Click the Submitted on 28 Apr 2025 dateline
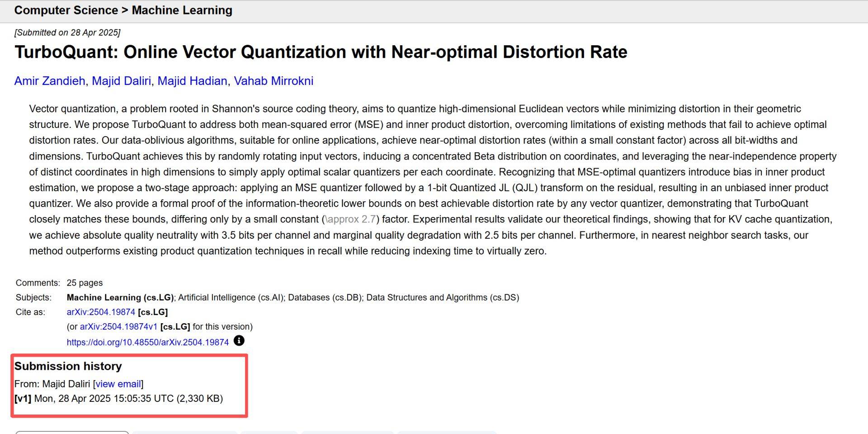This screenshot has width=868, height=434. coord(67,33)
